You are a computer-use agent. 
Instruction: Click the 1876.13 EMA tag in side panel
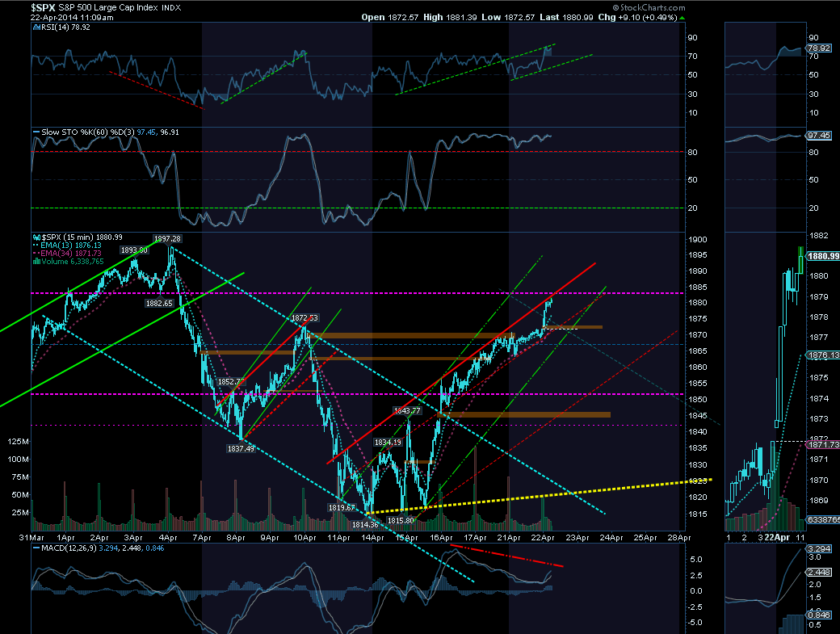[823, 355]
